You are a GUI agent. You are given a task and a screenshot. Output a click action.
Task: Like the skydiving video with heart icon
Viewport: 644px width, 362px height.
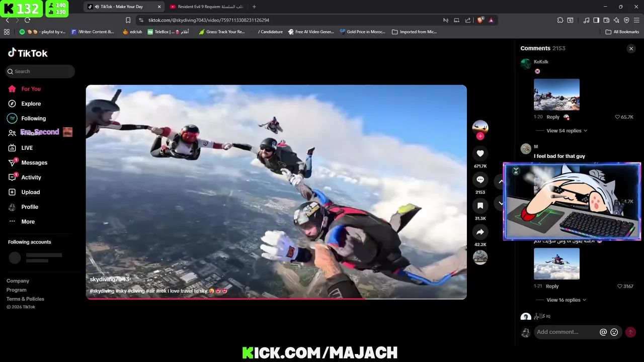tap(480, 153)
